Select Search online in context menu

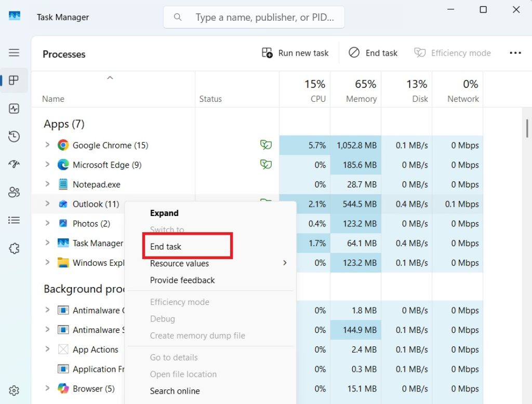click(210, 391)
